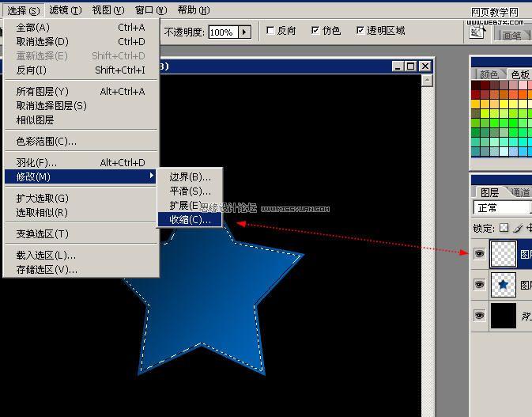The image size is (532, 417).
Task: Open 载入选区(L)... load selection
Action: [81, 256]
